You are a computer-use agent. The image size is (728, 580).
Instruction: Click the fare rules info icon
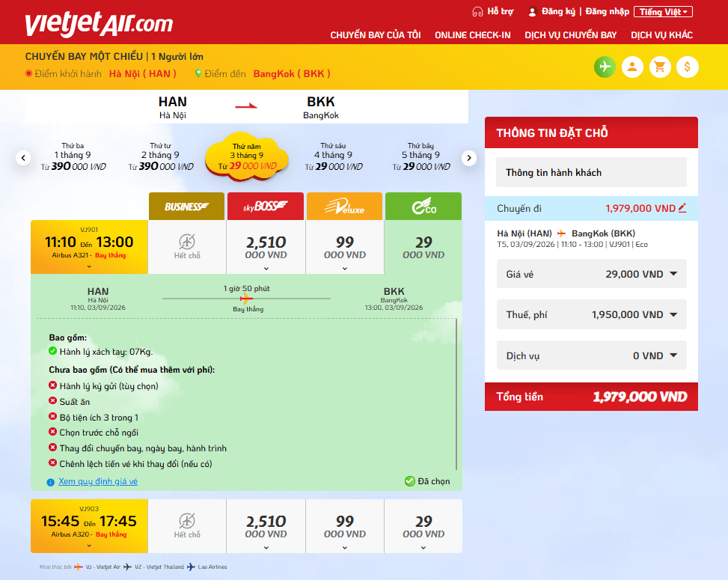[51, 482]
